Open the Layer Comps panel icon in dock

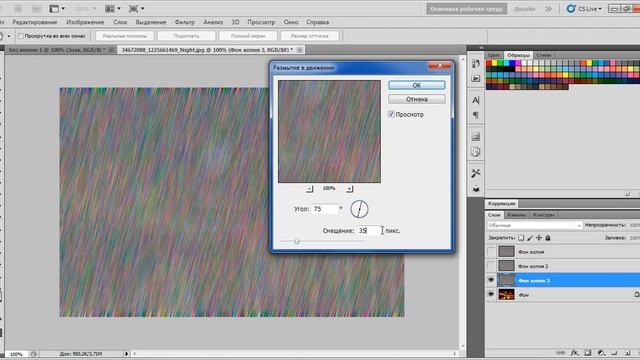pyautogui.click(x=476, y=152)
